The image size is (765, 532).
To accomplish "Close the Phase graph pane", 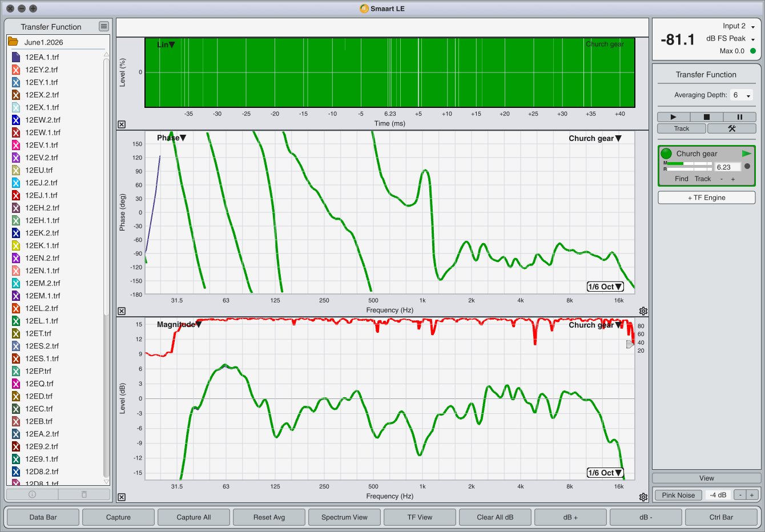I will point(122,311).
